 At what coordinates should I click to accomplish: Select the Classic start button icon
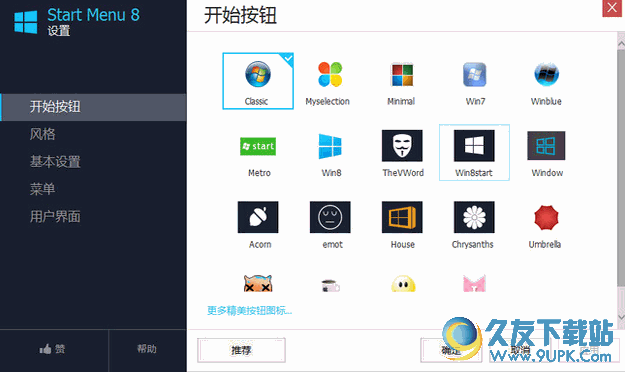pos(258,81)
